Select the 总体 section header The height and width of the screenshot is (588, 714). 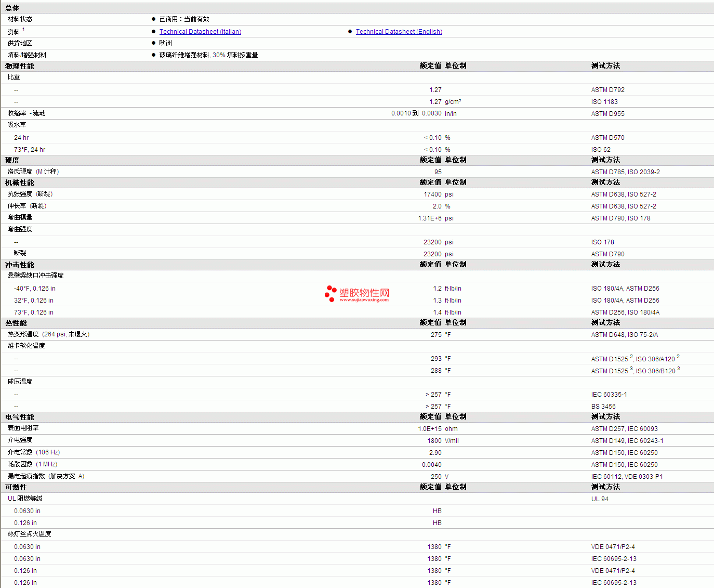click(12, 8)
